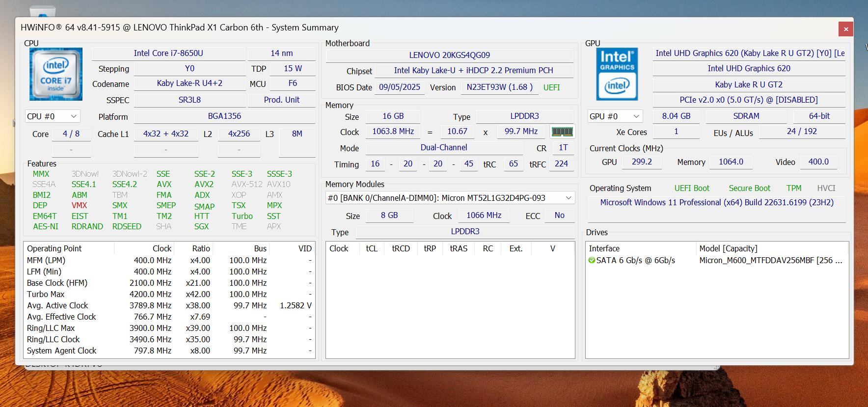Click the 8.04 GB GPU memory value

click(676, 116)
